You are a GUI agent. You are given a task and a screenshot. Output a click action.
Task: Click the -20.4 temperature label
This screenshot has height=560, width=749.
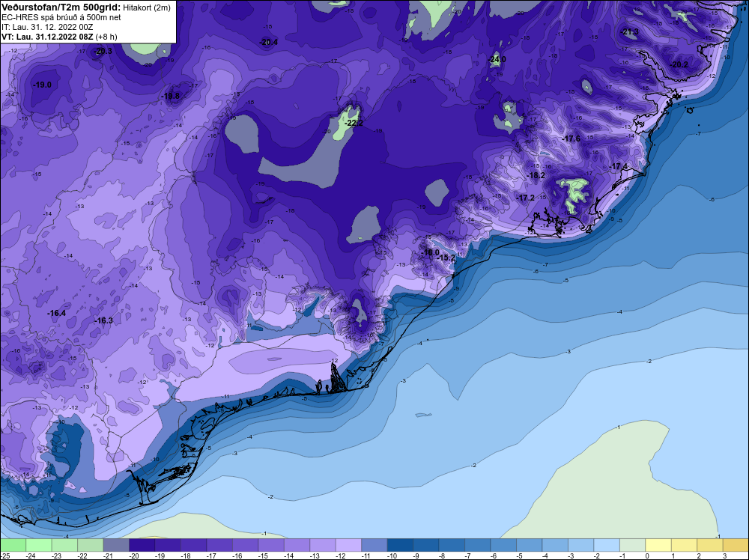click(268, 42)
